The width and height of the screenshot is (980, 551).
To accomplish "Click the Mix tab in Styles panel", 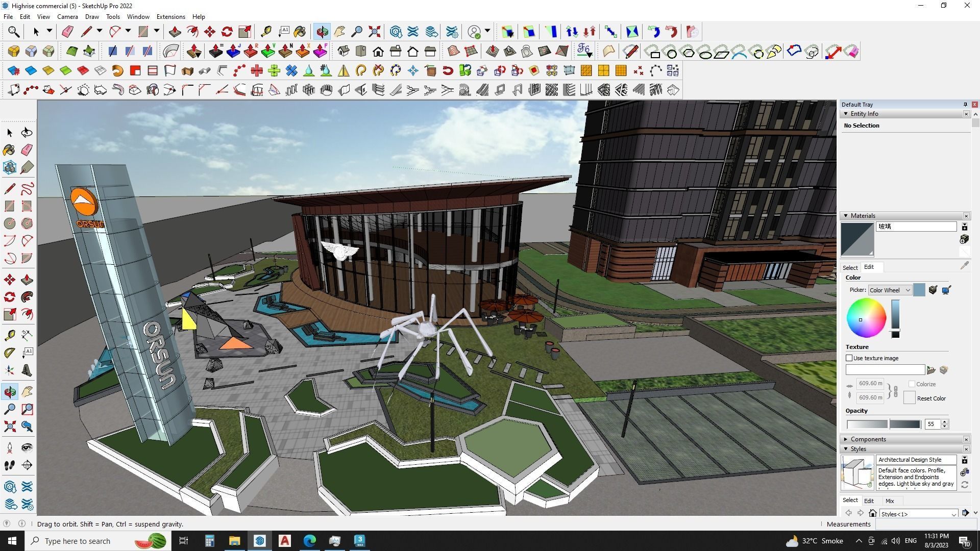I will (x=890, y=501).
